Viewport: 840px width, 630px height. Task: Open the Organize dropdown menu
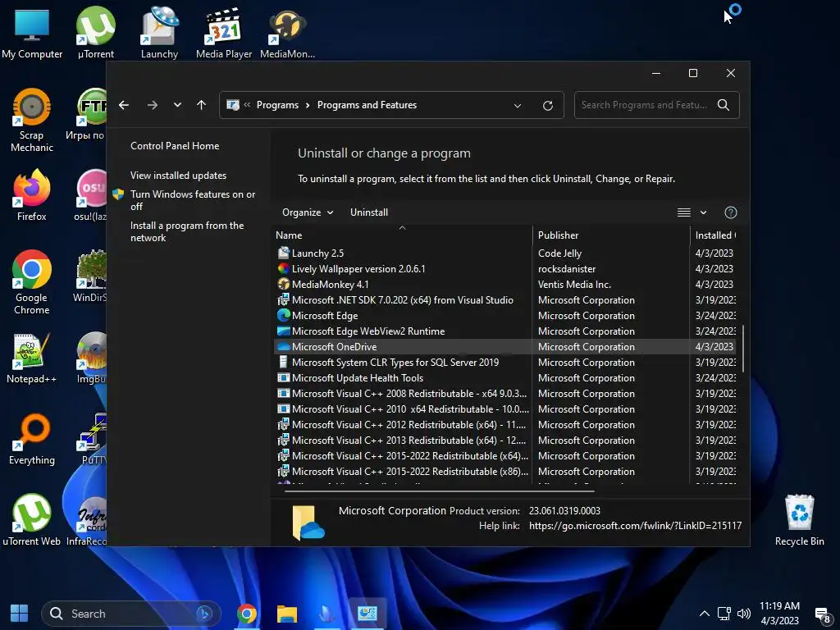[x=308, y=212]
